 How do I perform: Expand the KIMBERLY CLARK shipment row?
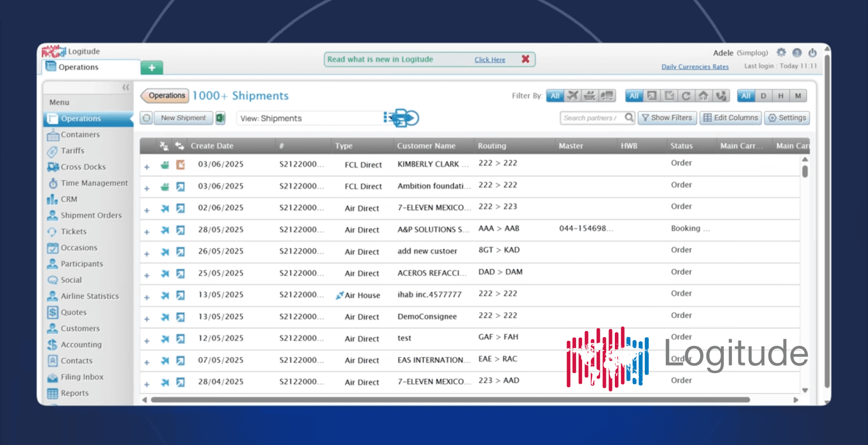[147, 164]
